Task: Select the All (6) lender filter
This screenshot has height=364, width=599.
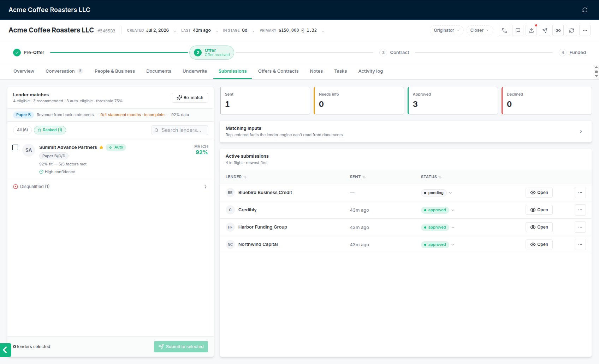Action: click(x=22, y=130)
